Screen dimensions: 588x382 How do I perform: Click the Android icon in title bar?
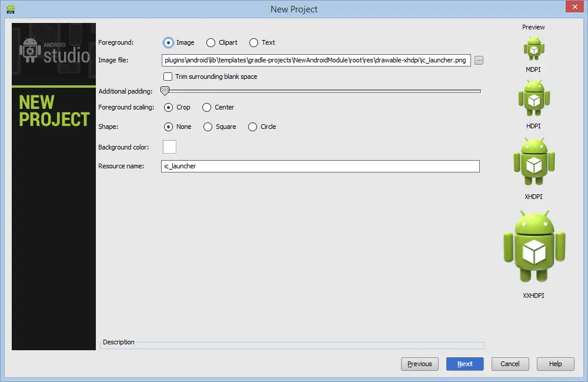10,9
